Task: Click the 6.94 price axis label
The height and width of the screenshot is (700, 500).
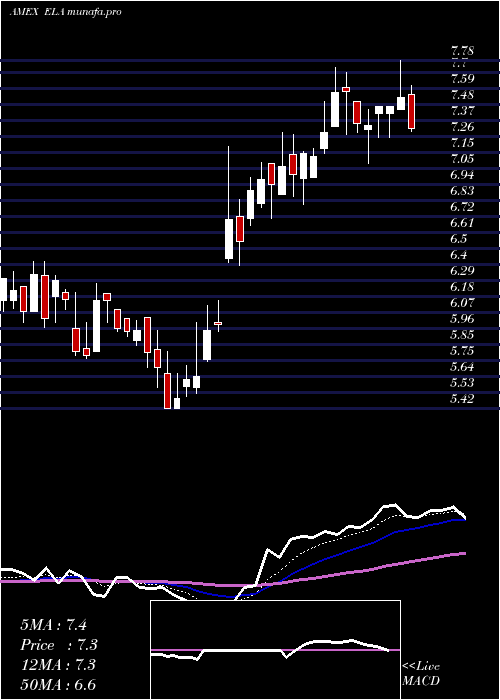Action: tap(462, 175)
